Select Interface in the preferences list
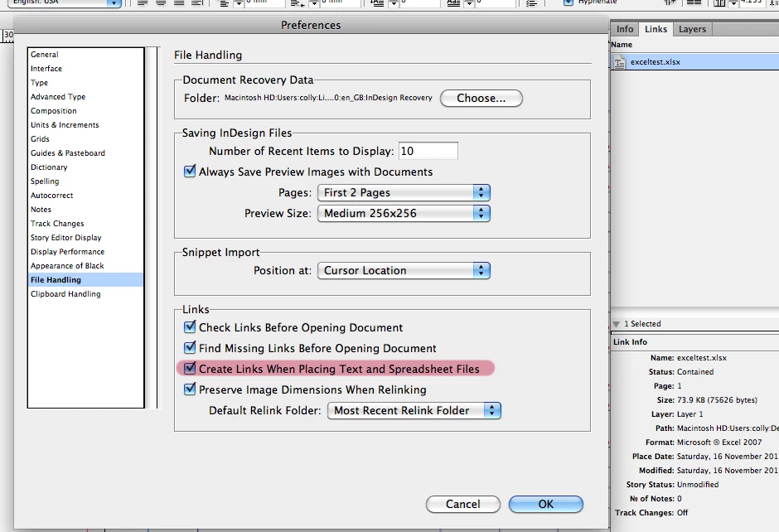The height and width of the screenshot is (532, 779). click(85, 69)
